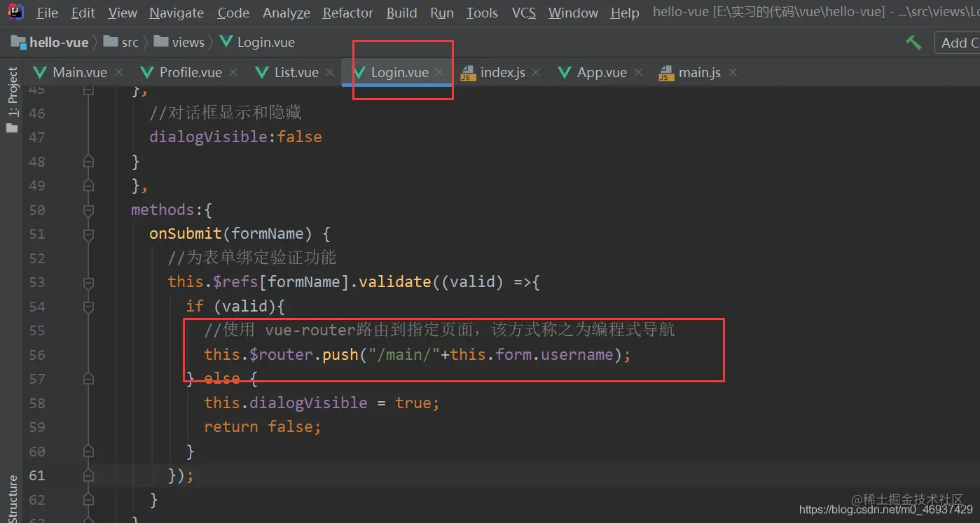Open the Tools menu
980x523 pixels.
point(482,13)
